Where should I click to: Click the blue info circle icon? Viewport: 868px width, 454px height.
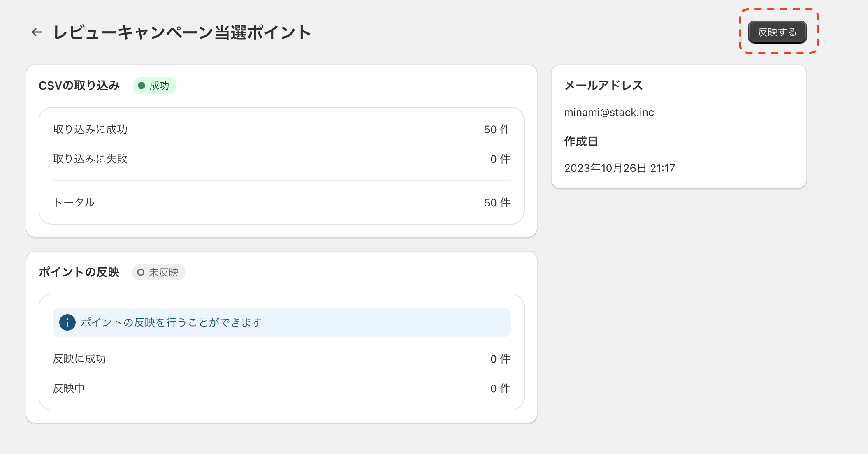point(67,322)
